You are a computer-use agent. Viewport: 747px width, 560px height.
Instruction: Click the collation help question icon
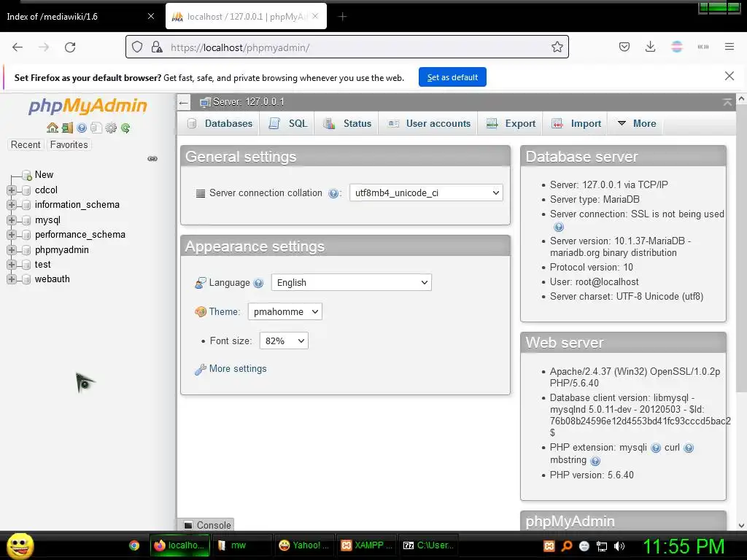[333, 193]
